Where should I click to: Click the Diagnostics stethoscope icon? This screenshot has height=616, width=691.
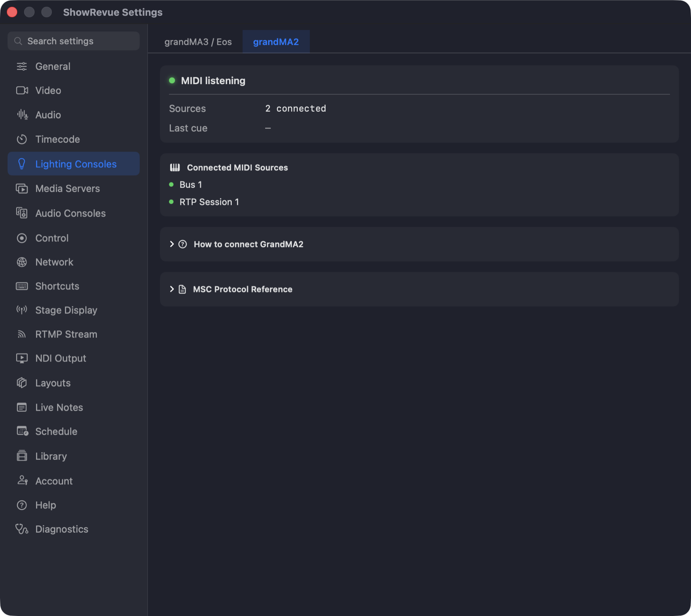click(22, 529)
